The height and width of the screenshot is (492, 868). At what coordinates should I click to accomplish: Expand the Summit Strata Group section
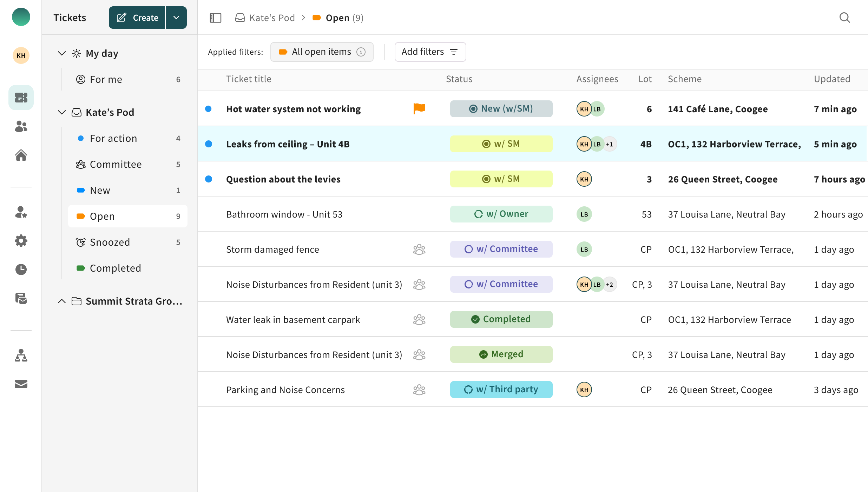coord(62,301)
